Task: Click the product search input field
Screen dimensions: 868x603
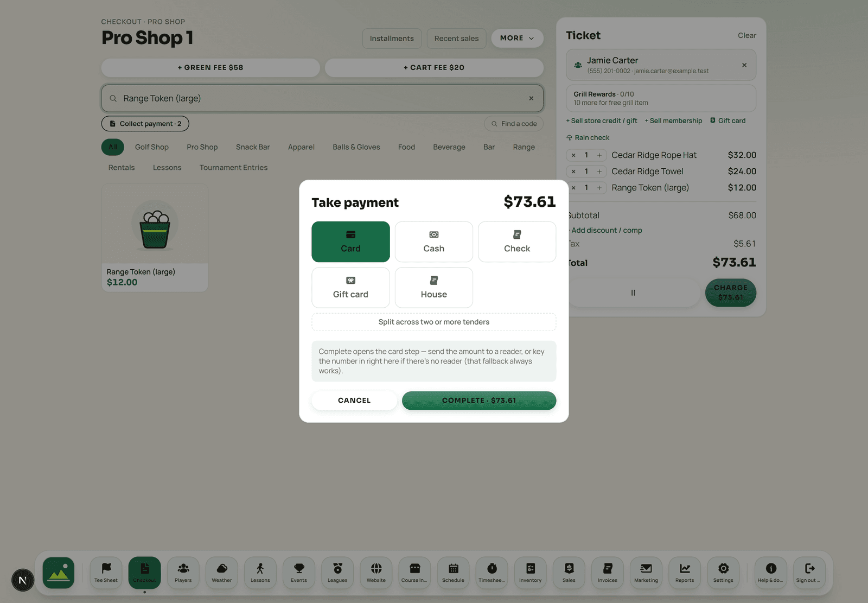Action: tap(322, 98)
